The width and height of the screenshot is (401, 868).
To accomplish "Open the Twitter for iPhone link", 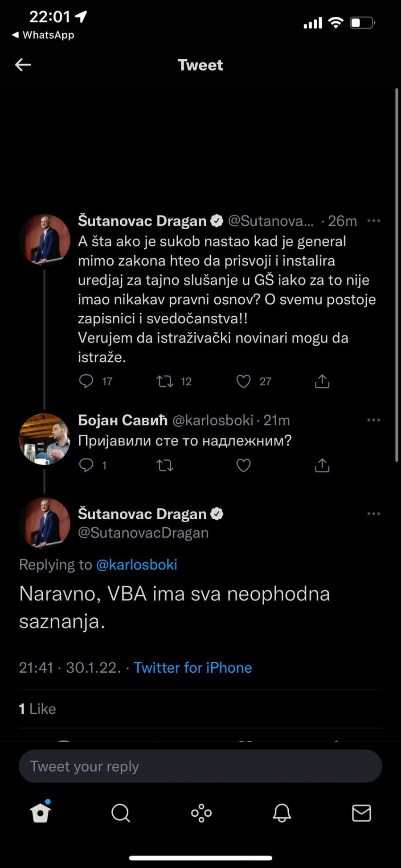I will 193,667.
